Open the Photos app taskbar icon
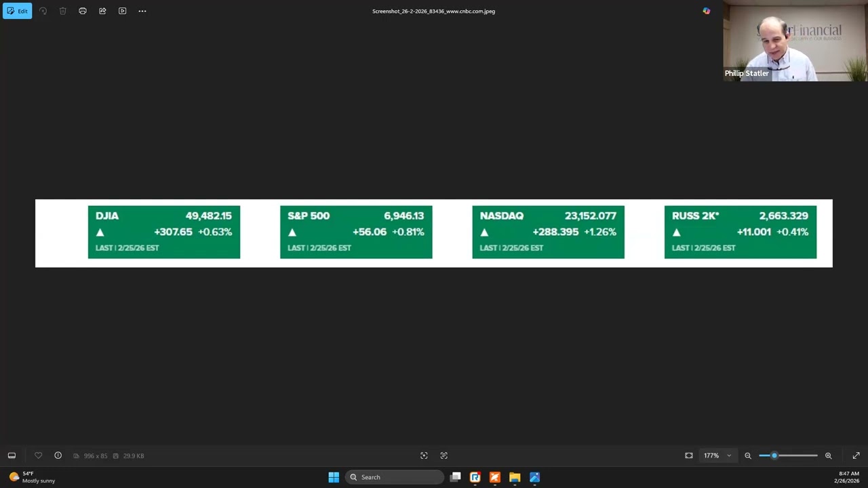Image resolution: width=868 pixels, height=488 pixels. click(x=534, y=477)
